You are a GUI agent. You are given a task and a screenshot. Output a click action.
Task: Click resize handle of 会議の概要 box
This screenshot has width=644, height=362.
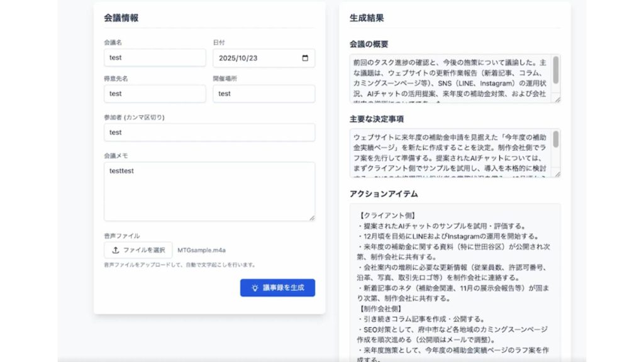[557, 99]
